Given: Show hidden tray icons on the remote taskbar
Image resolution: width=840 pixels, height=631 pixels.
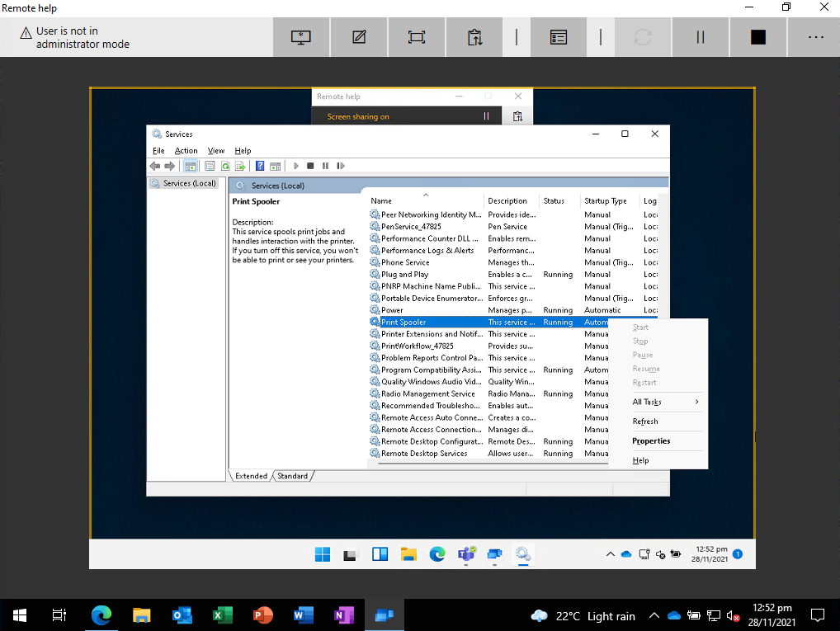Looking at the screenshot, I should [610, 554].
